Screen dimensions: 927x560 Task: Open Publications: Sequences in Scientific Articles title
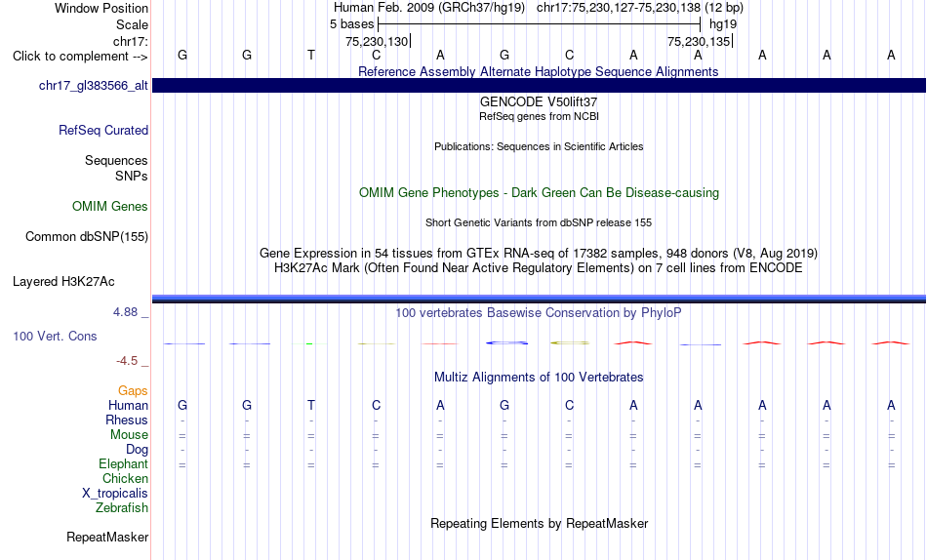(x=539, y=146)
